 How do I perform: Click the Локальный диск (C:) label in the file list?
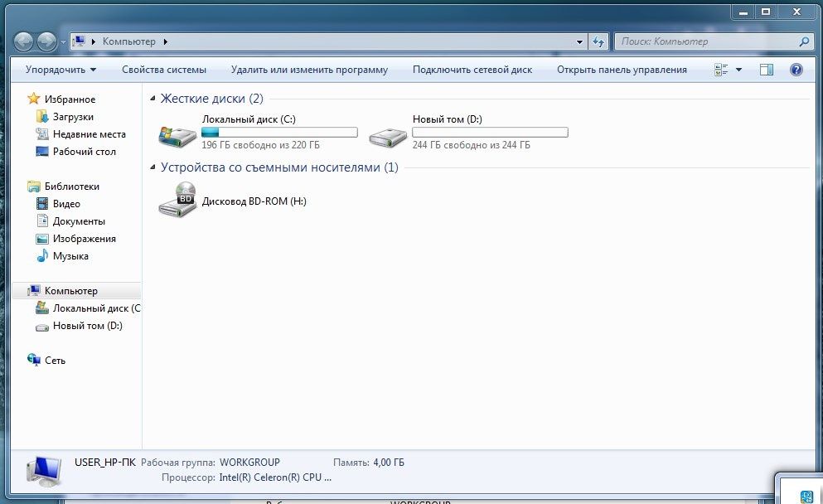tap(249, 119)
